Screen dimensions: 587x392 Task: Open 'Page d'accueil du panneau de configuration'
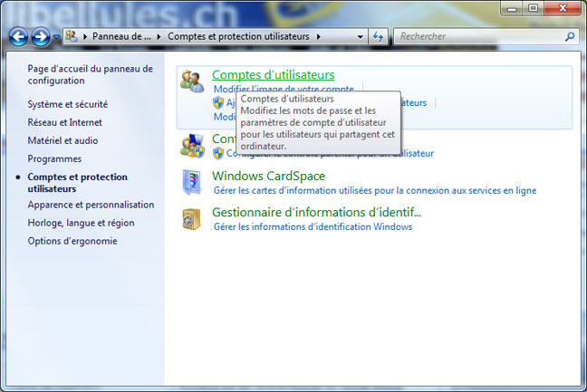[91, 74]
